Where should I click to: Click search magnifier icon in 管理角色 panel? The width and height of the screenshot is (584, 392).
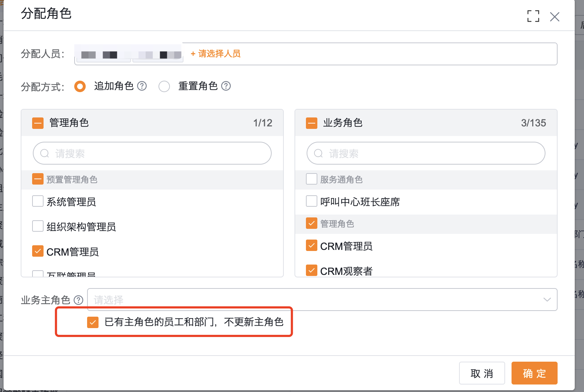coord(44,153)
